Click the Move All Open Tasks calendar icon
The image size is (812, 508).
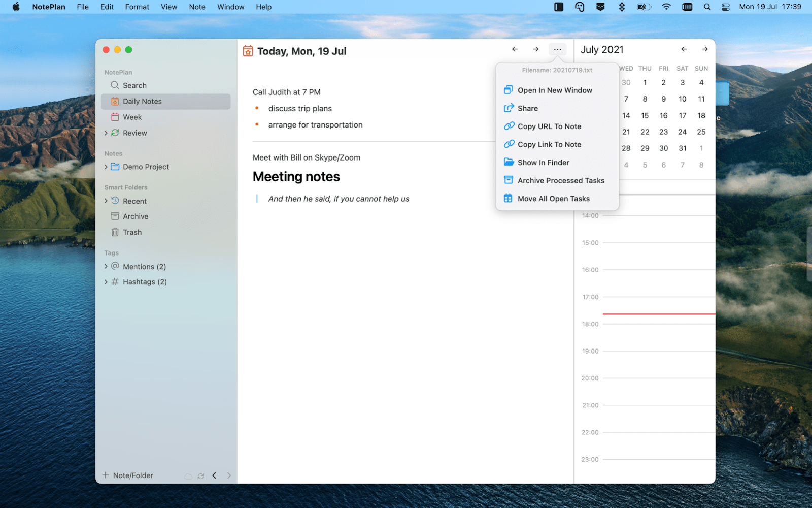coord(508,198)
